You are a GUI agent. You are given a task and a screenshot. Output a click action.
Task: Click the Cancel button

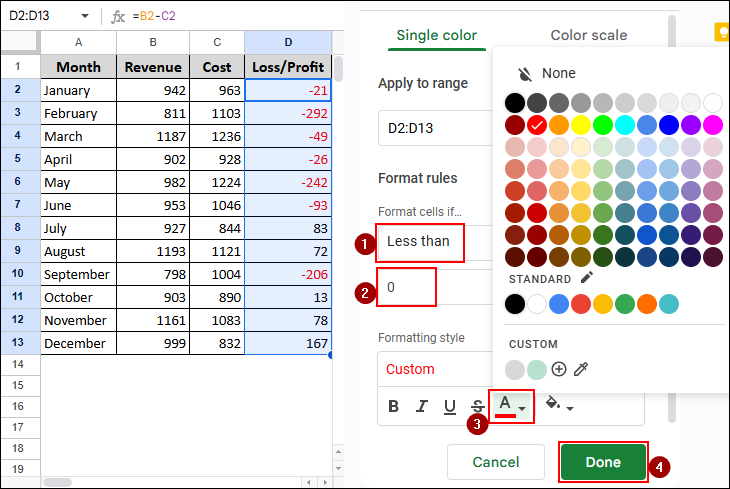click(x=496, y=462)
